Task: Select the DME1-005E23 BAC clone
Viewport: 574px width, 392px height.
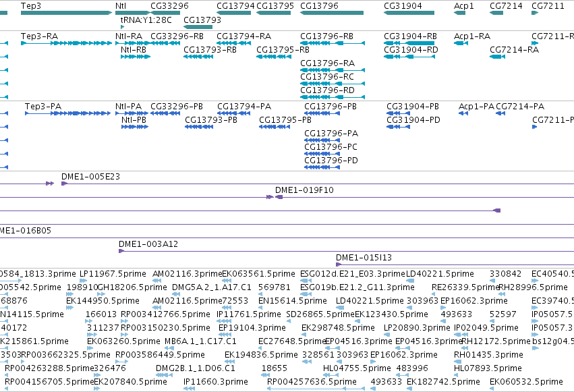Action: 318,184
